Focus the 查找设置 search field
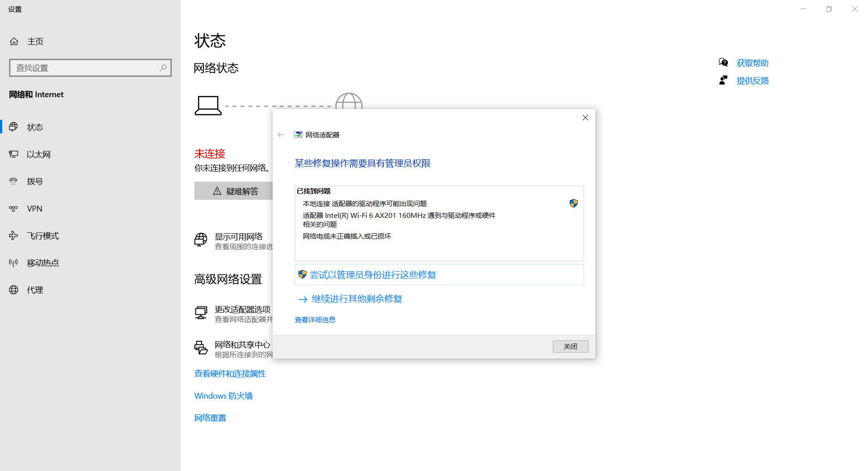The height and width of the screenshot is (471, 868). coord(90,68)
